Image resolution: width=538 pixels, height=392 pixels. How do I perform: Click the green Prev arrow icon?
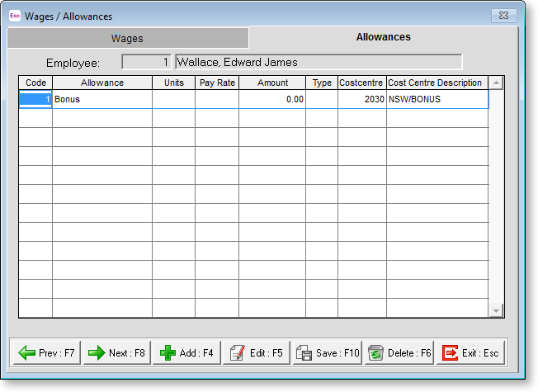(x=26, y=352)
